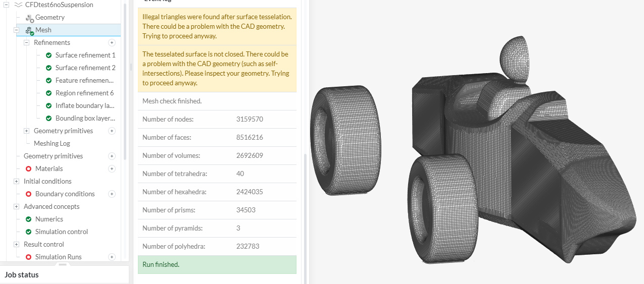644x284 pixels.
Task: Click red status icon beside Simulation Runs
Action: pos(29,257)
